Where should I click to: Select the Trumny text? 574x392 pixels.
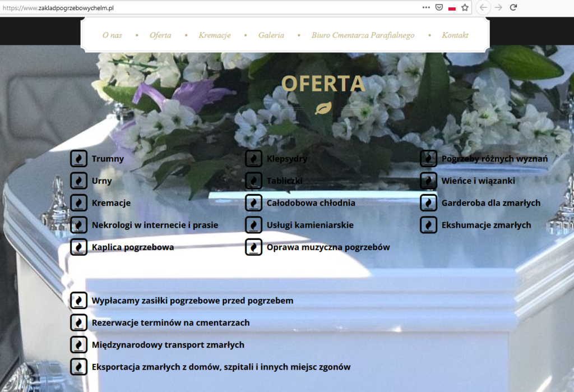(108, 159)
